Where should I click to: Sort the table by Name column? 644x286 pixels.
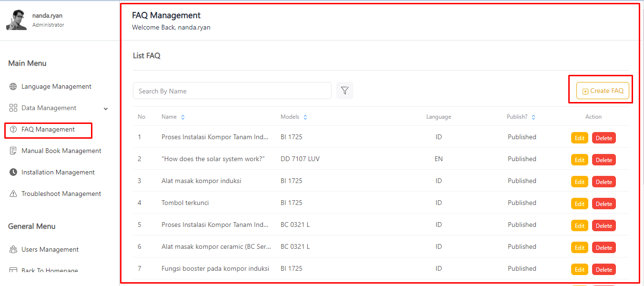[183, 117]
